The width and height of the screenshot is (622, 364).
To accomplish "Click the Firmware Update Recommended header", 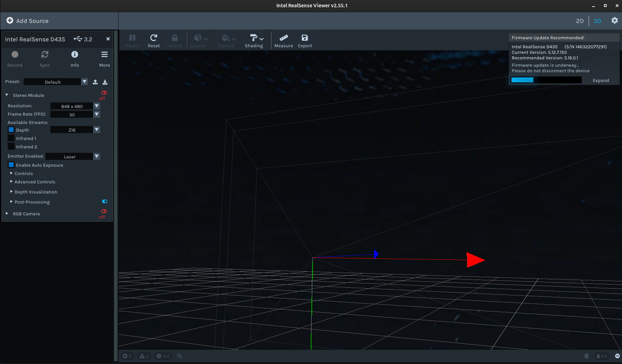I will (x=548, y=38).
